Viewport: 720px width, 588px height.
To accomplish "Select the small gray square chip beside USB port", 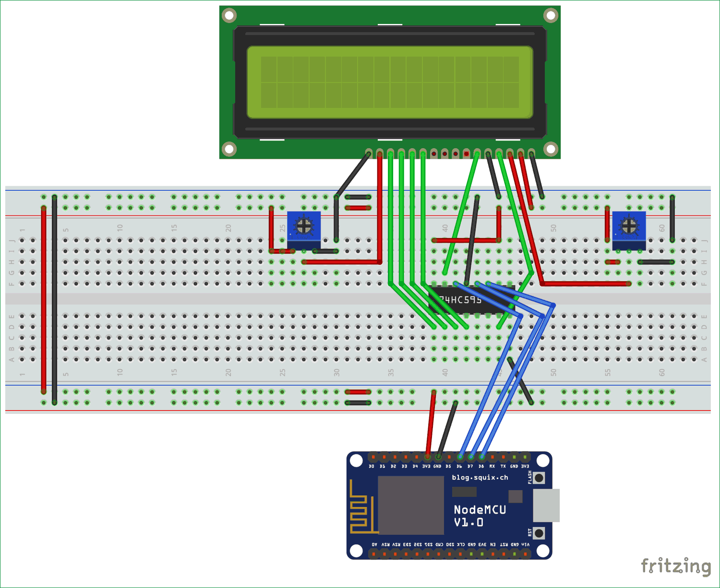I will 516,496.
